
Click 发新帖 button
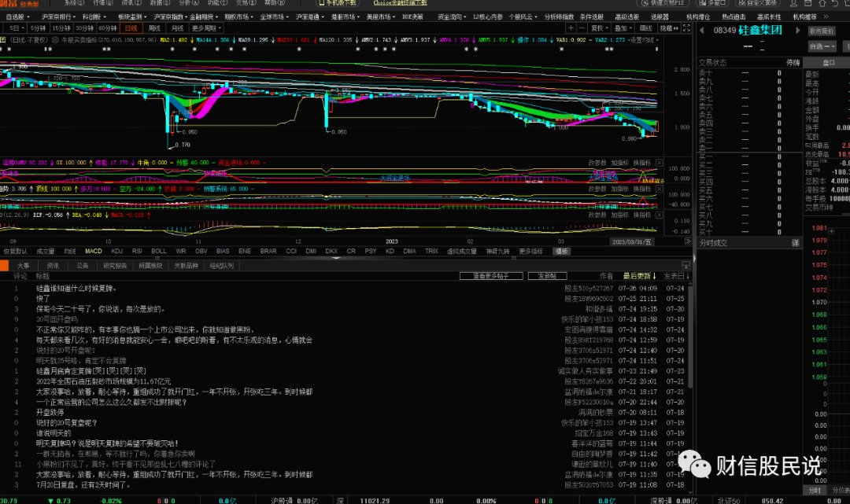tap(548, 276)
